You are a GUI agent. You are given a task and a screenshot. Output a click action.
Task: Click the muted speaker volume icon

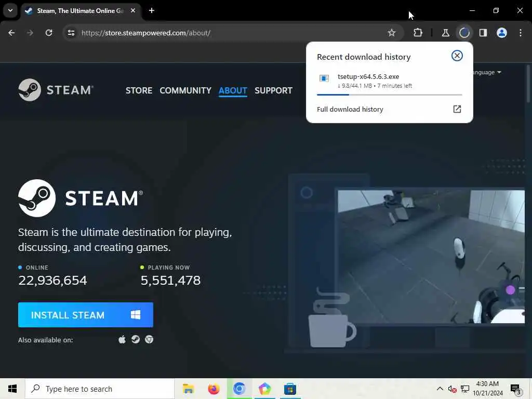click(x=452, y=389)
